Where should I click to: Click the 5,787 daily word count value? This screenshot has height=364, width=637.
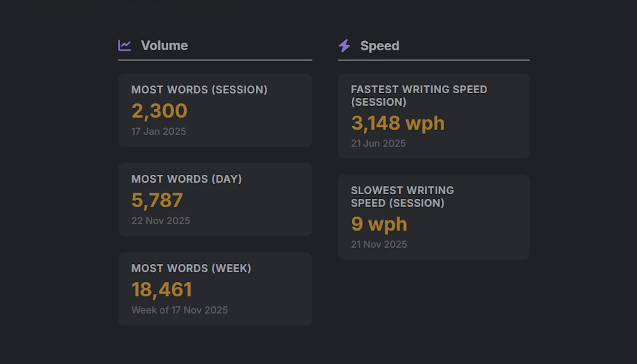(157, 200)
